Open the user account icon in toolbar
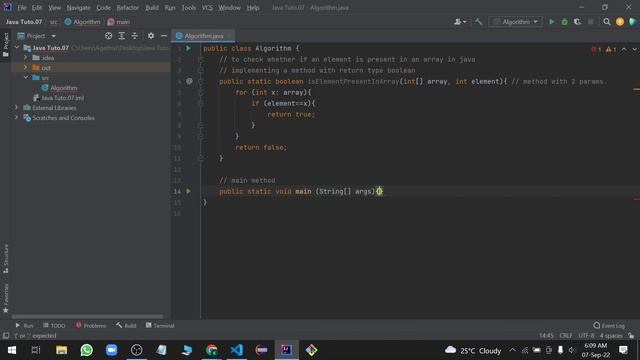 point(460,22)
